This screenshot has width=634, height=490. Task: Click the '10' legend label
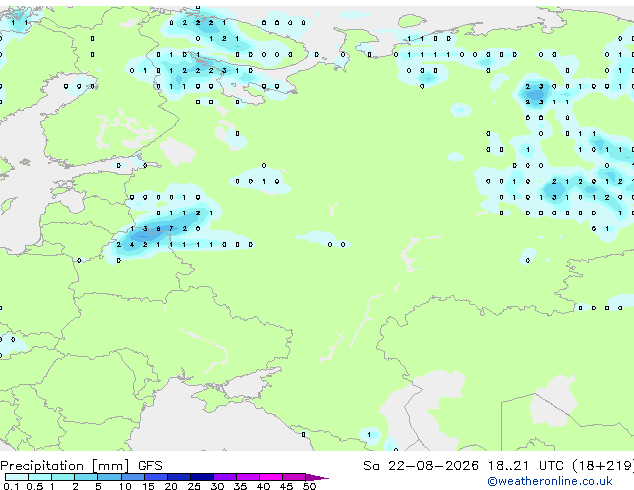point(125,486)
